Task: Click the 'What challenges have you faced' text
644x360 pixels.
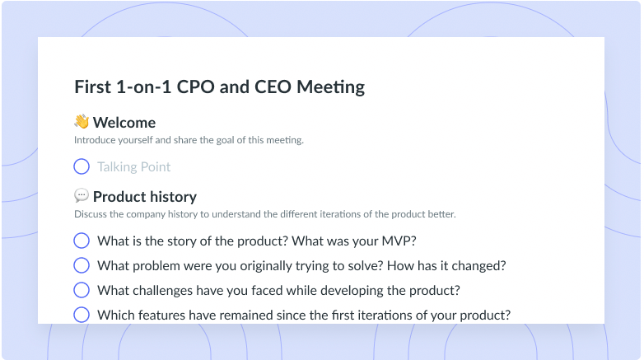Action: pyautogui.click(x=278, y=291)
